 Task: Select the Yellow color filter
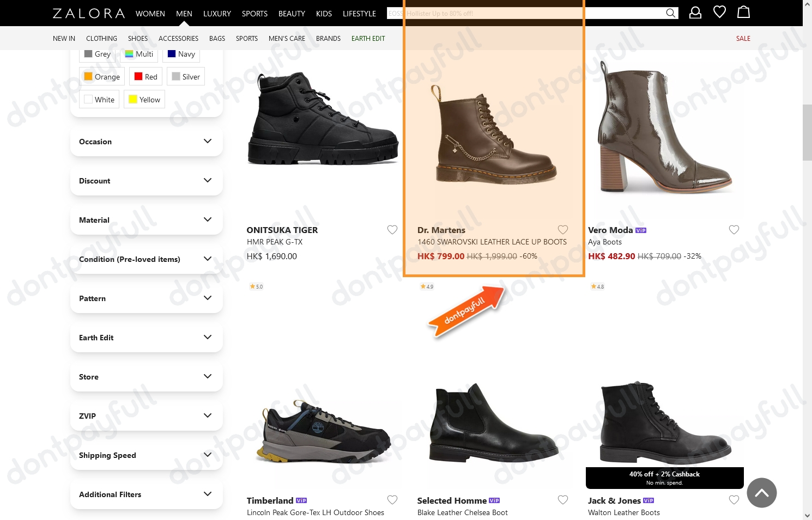pyautogui.click(x=144, y=100)
